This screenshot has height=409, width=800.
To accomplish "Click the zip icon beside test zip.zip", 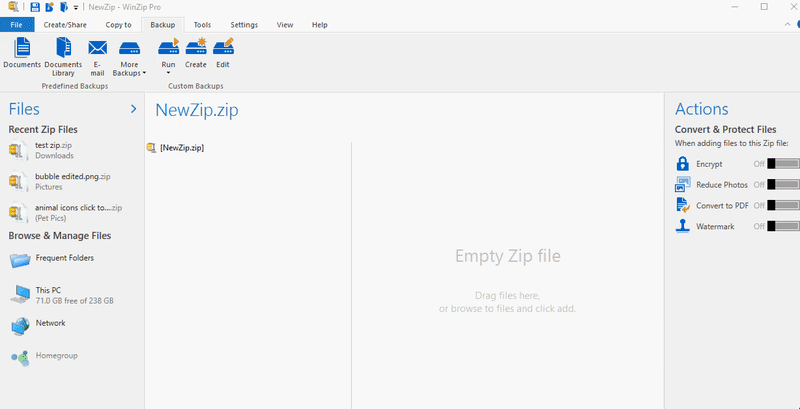I will pos(19,150).
